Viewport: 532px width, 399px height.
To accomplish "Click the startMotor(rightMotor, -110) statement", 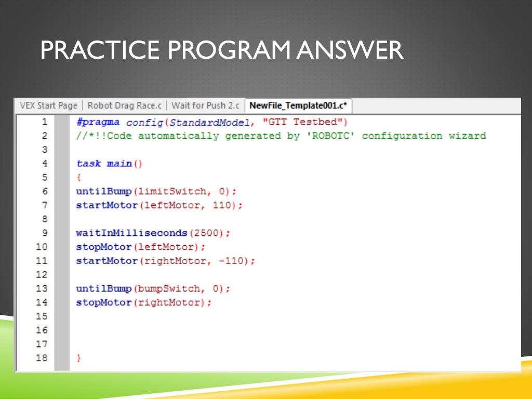I will (x=165, y=261).
